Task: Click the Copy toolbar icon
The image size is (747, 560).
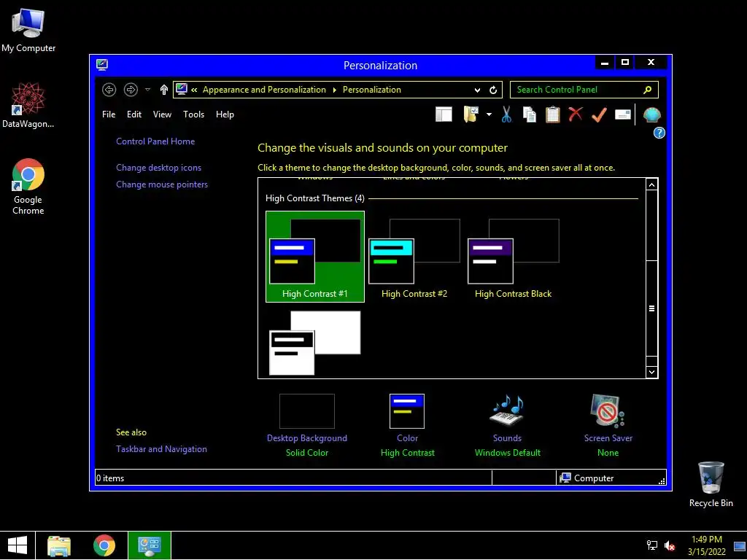Action: [530, 114]
